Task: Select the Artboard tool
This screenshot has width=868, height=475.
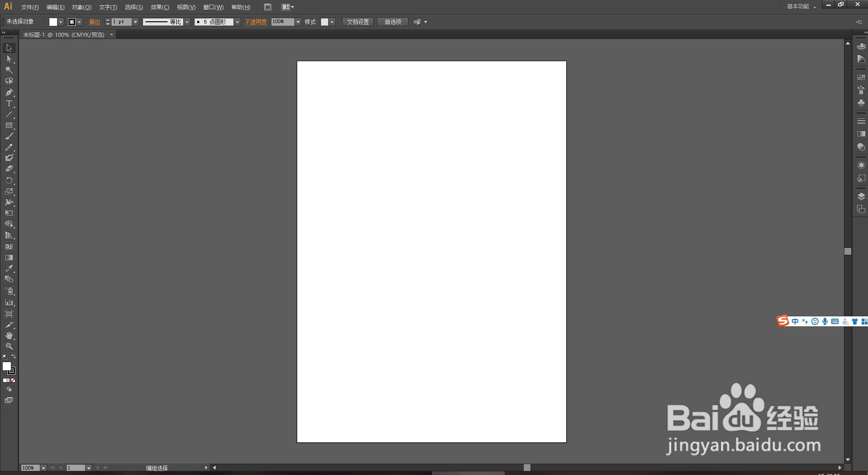Action: [9, 314]
